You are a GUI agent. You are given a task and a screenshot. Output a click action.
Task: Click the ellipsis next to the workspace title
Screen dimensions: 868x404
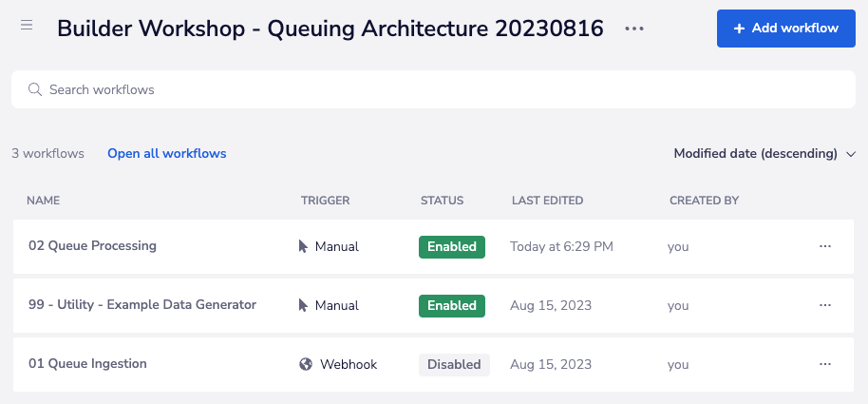point(634,29)
